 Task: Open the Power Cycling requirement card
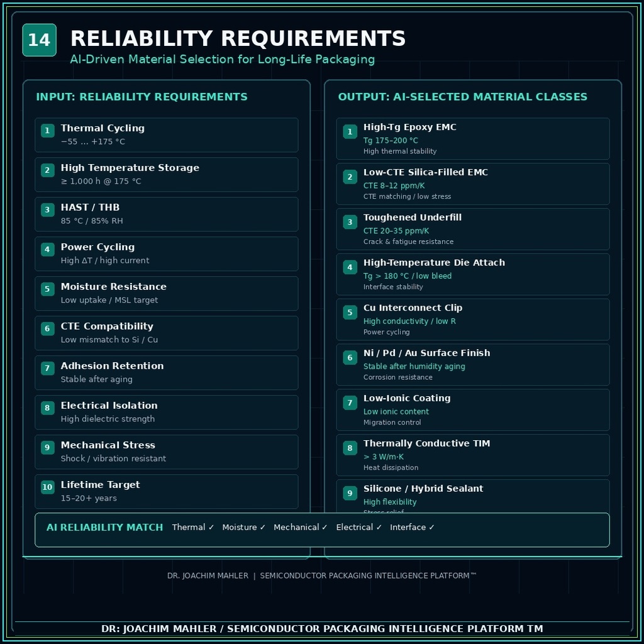pyautogui.click(x=166, y=254)
